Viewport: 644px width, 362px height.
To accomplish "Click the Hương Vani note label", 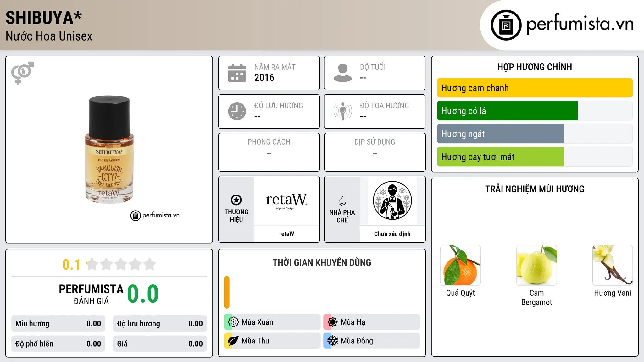I will click(x=613, y=293).
